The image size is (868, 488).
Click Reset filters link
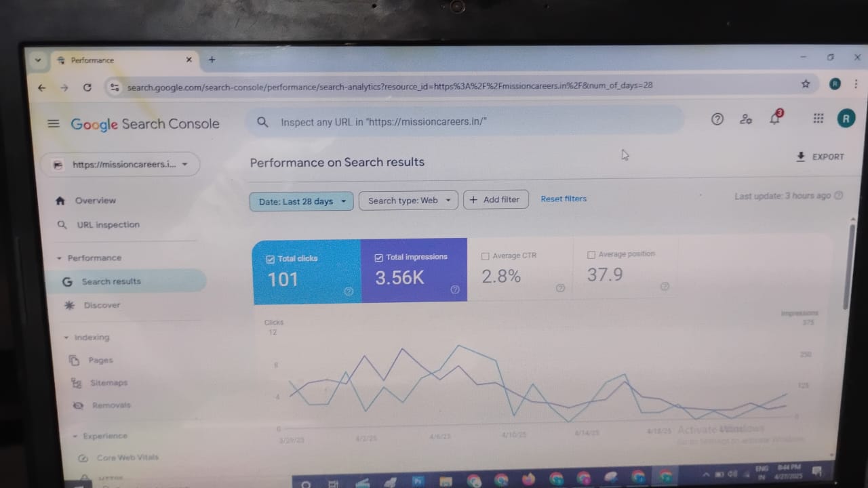tap(564, 199)
